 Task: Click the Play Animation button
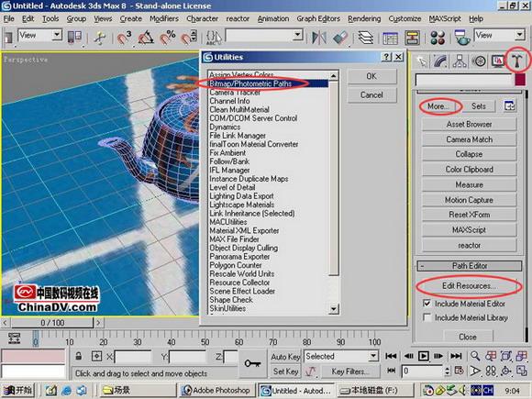(424, 356)
